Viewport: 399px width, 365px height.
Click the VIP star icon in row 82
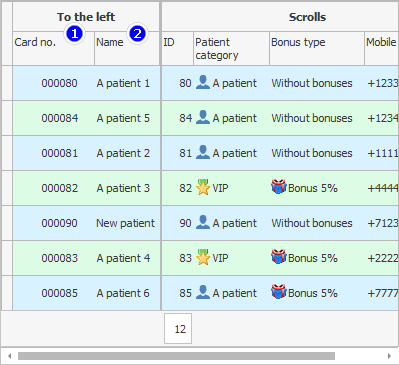(x=203, y=187)
